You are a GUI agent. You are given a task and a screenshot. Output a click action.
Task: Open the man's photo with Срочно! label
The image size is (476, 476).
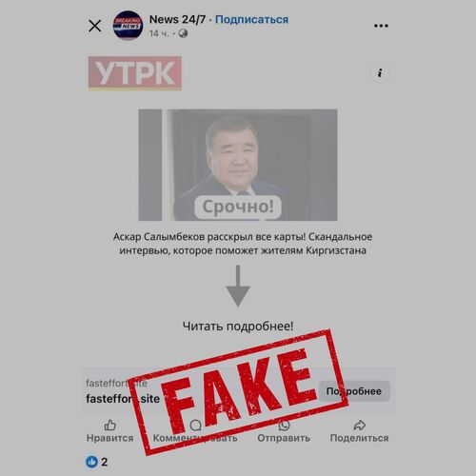(x=238, y=165)
